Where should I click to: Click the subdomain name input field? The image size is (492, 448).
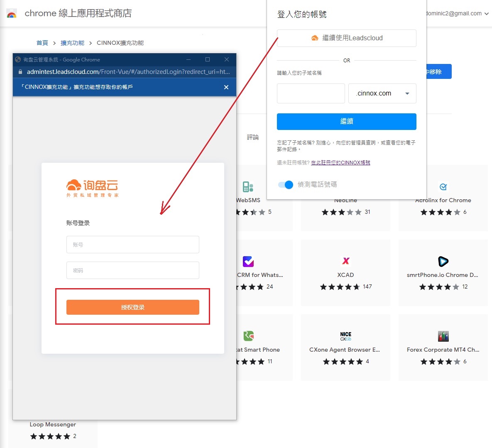coord(311,93)
